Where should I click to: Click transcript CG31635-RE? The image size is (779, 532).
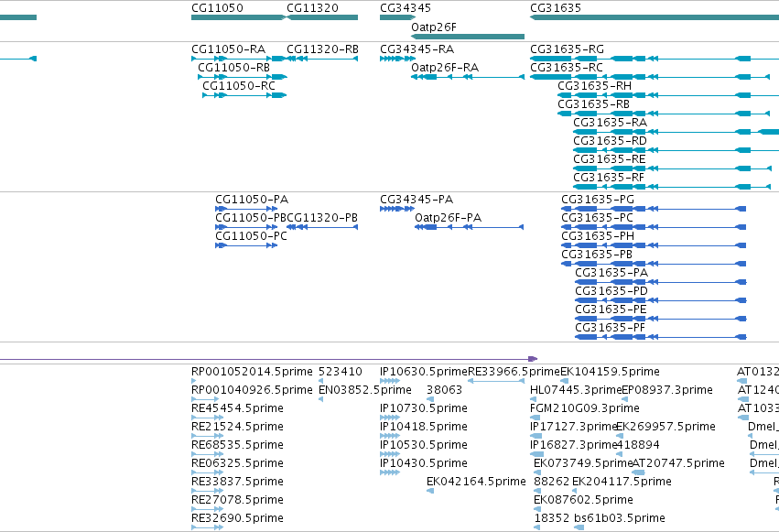(672, 168)
